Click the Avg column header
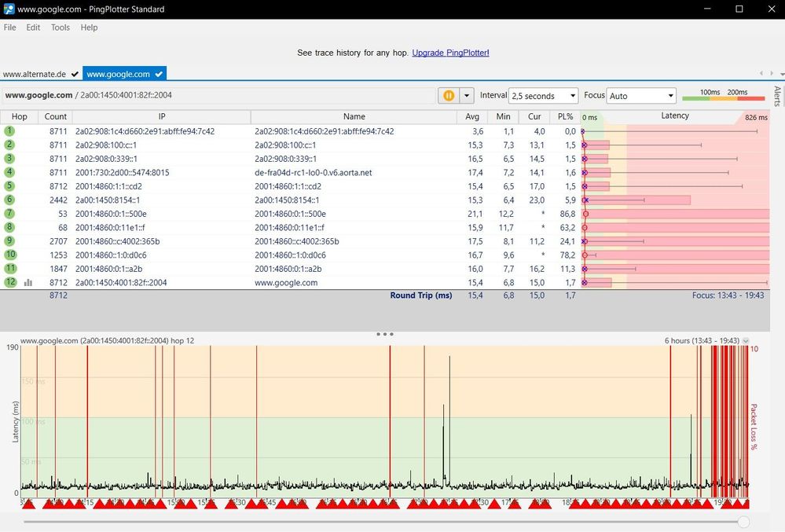 tap(472, 116)
